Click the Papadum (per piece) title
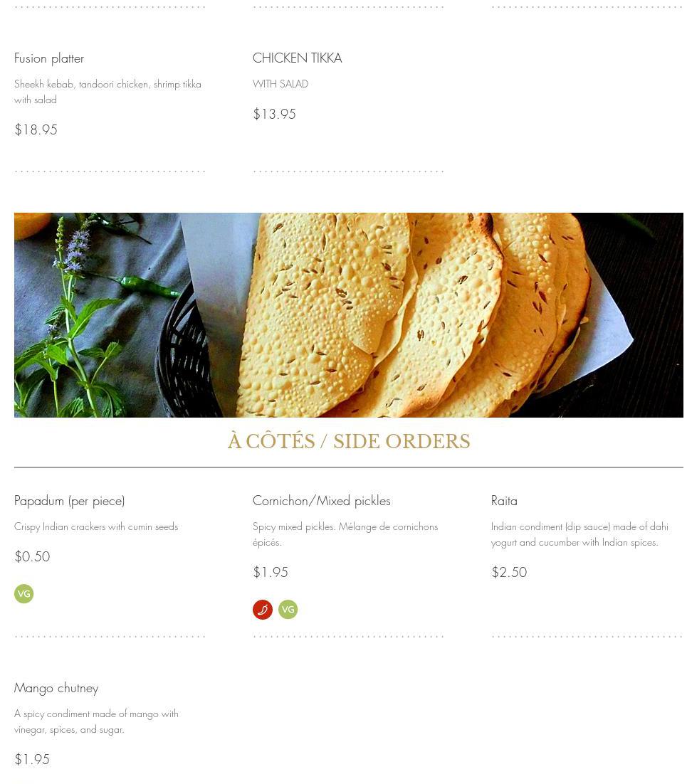The image size is (687, 784). [x=69, y=501]
